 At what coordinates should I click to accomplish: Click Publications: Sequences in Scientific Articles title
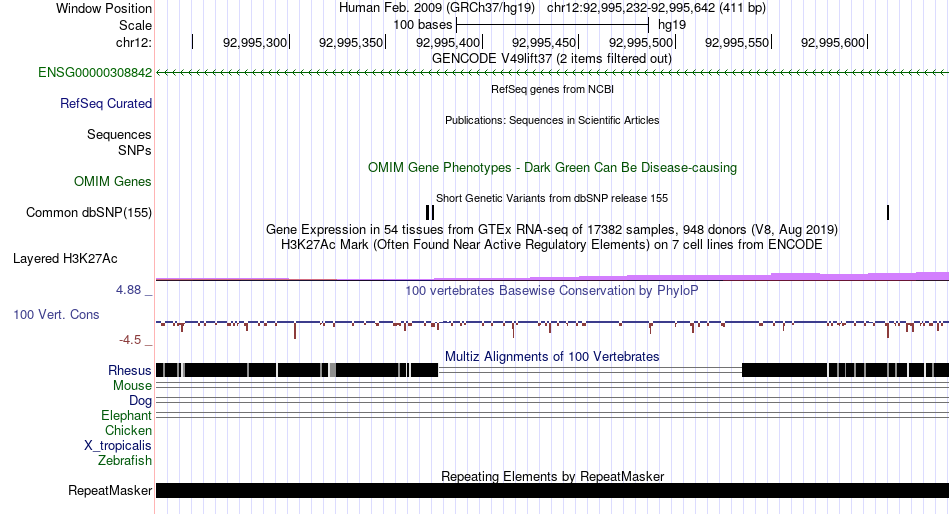tap(552, 120)
